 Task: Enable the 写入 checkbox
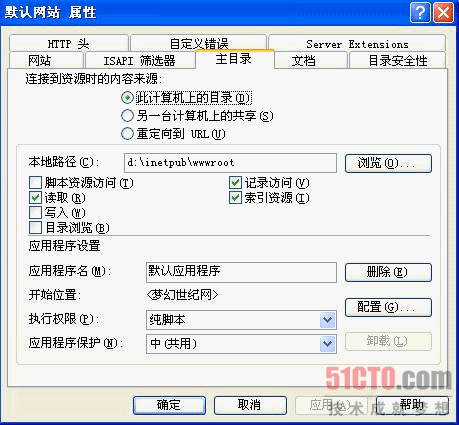(x=35, y=213)
